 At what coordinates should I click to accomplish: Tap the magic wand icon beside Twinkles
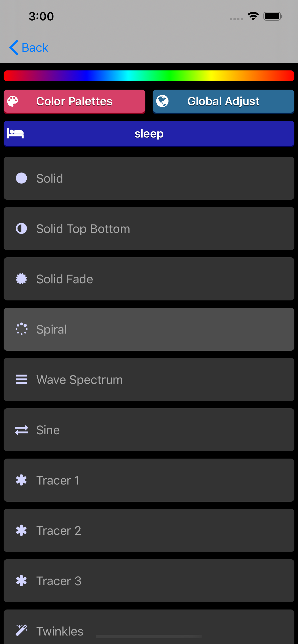(21, 630)
